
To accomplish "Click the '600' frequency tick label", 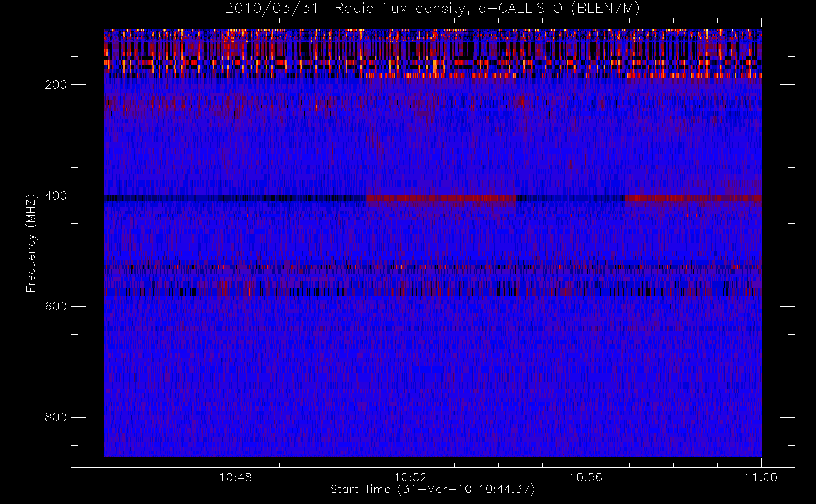I will pos(56,306).
